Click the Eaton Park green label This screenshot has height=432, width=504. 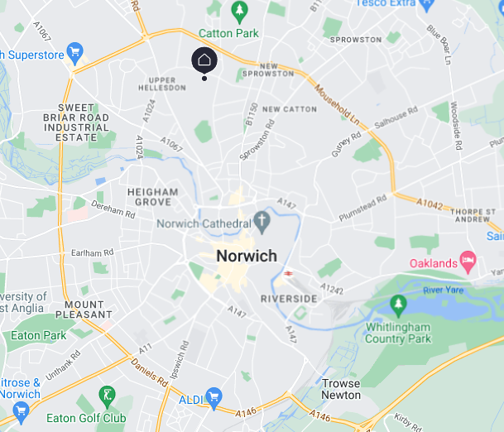[x=39, y=335]
